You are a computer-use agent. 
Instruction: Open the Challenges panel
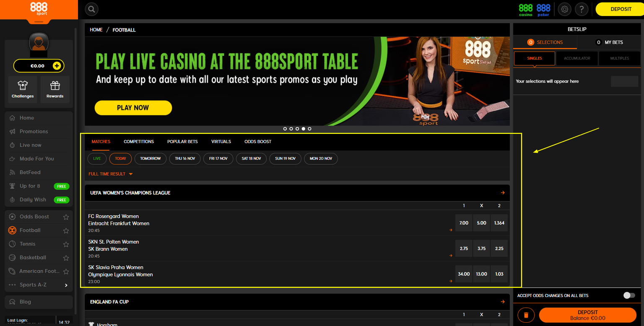pos(22,89)
